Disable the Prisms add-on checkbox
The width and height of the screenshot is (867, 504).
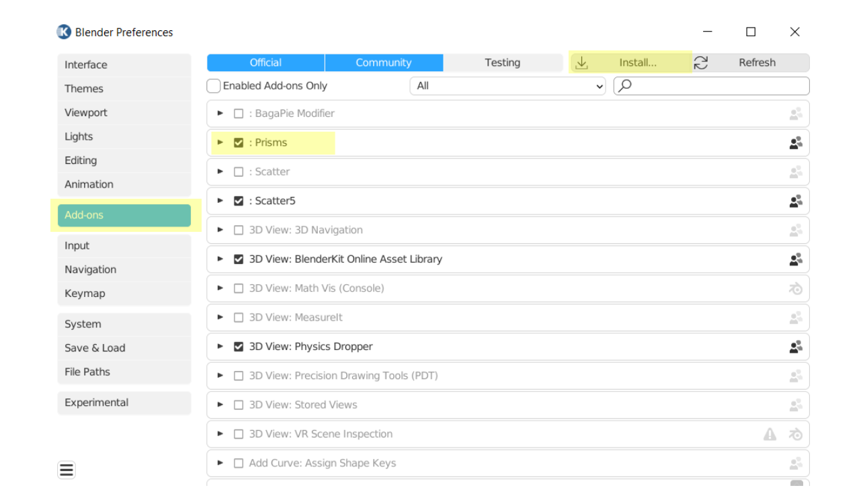(x=239, y=142)
